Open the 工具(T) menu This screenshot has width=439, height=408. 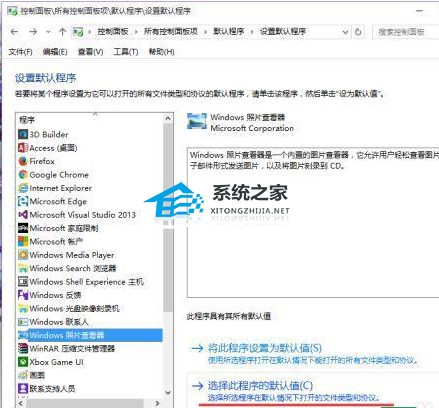[126, 52]
